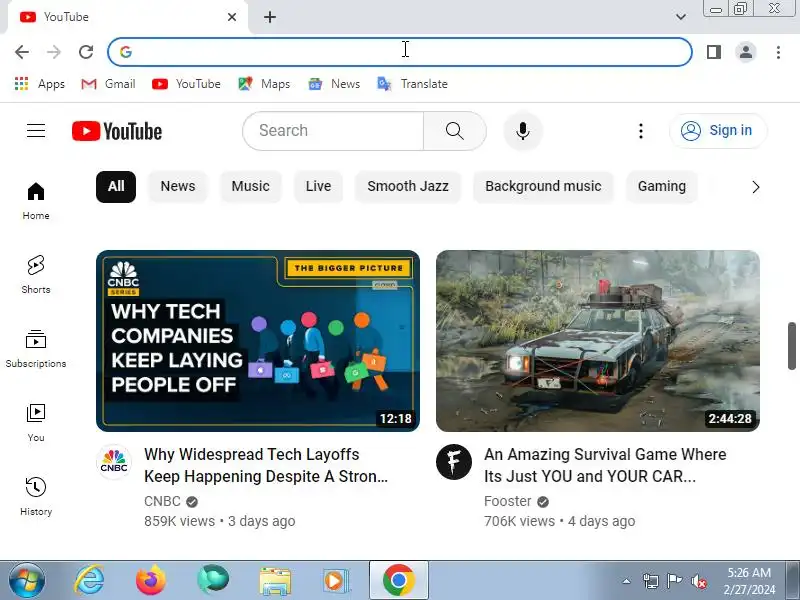
Task: Open the Apps bookmark
Action: (x=39, y=84)
